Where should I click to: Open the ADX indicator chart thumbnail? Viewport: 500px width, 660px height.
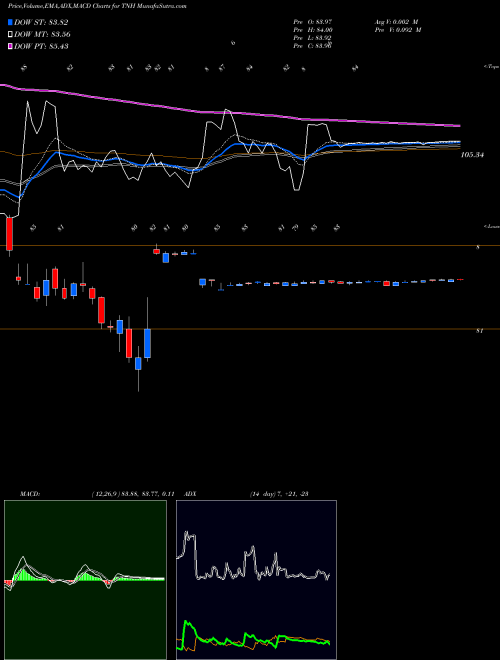pos(256,580)
